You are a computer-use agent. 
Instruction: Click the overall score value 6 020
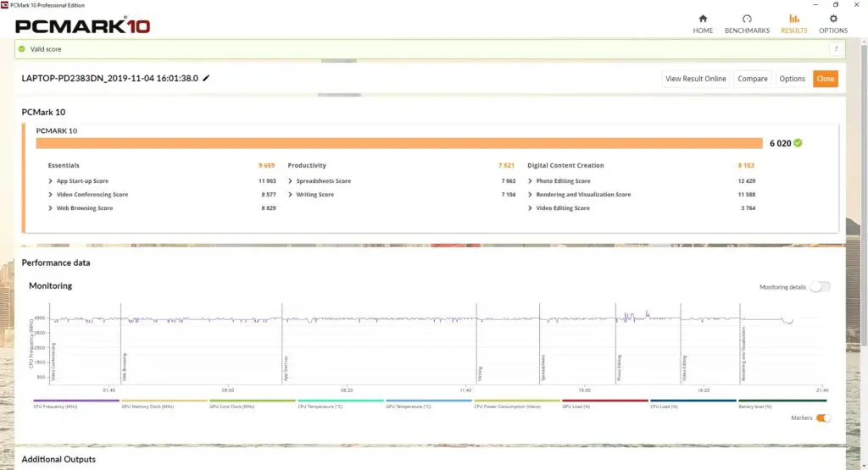780,143
